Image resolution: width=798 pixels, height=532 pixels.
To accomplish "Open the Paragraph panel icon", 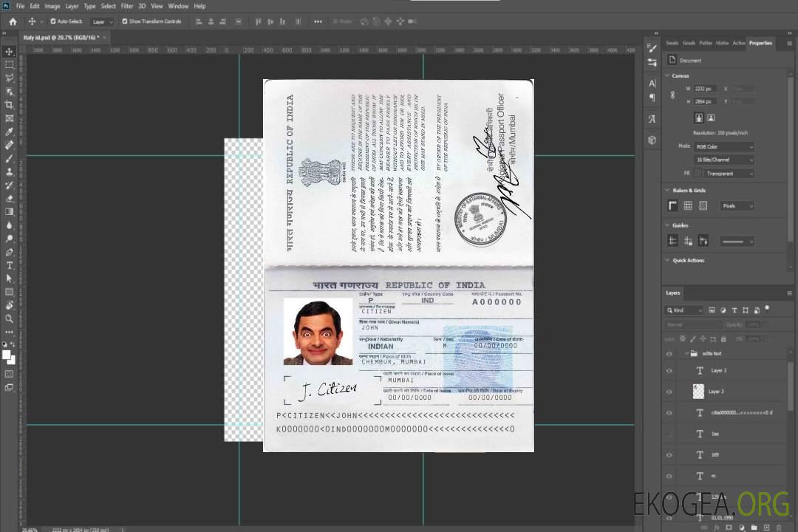I will pos(652,98).
